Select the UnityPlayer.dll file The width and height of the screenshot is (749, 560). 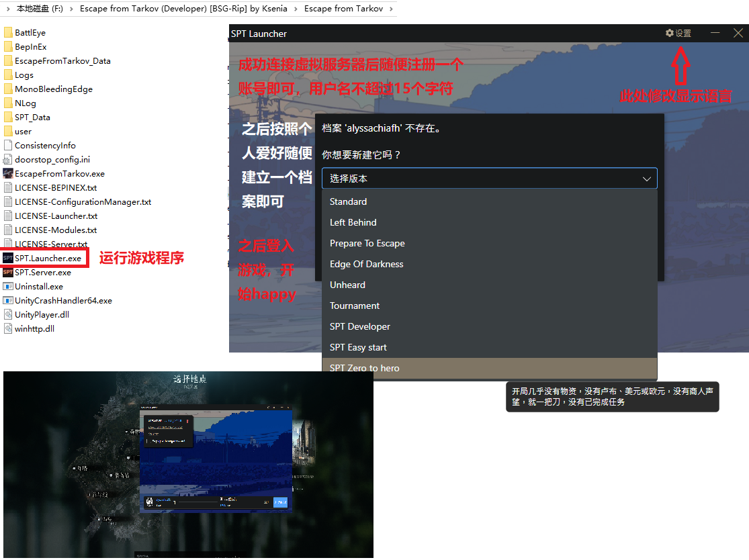click(36, 315)
